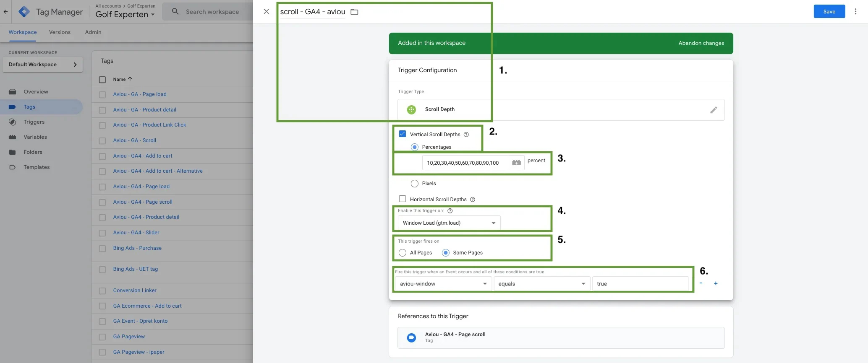Open the Aviou - GA4 - Add to cart tag
868x363 pixels.
[x=143, y=156]
